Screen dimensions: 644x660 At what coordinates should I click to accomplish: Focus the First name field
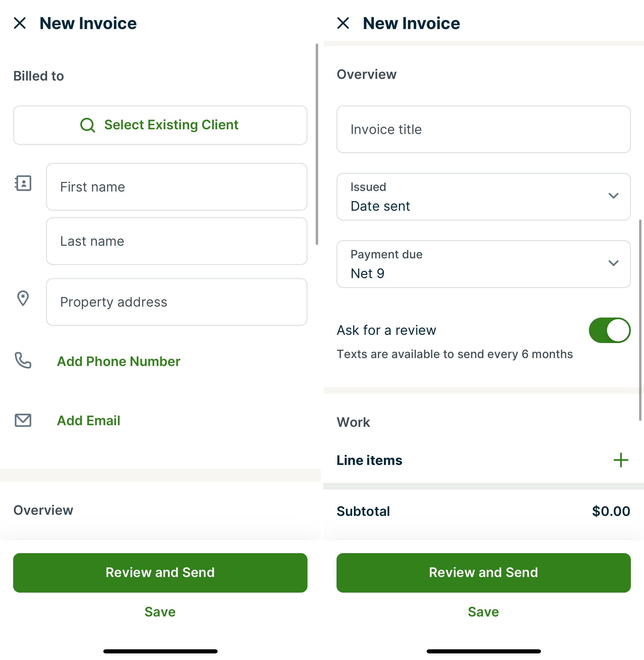pyautogui.click(x=176, y=187)
